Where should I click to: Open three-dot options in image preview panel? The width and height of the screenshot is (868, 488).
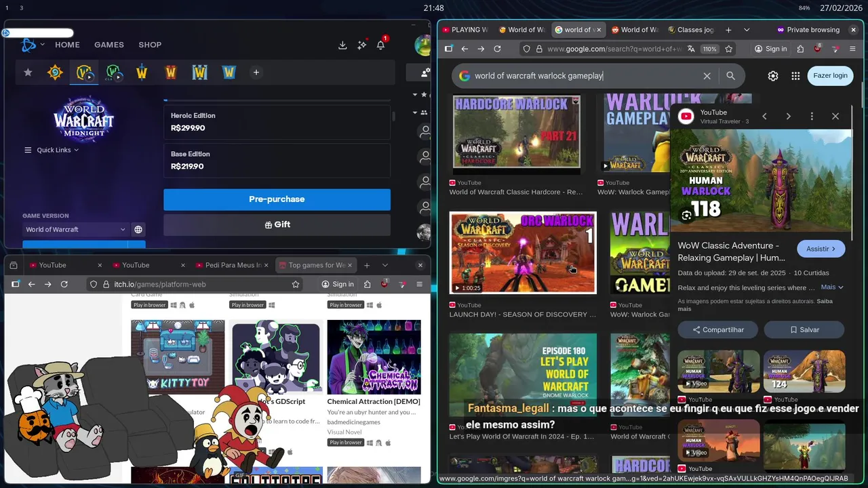pos(812,117)
